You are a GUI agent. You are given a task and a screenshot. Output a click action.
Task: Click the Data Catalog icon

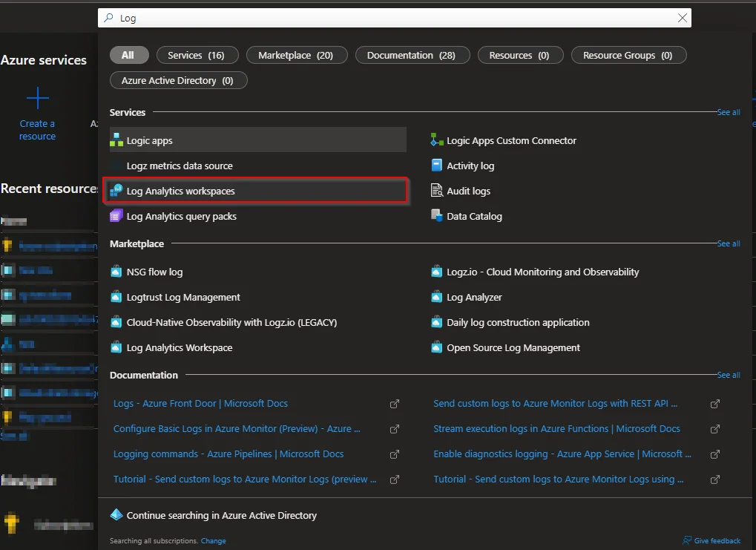(x=437, y=216)
